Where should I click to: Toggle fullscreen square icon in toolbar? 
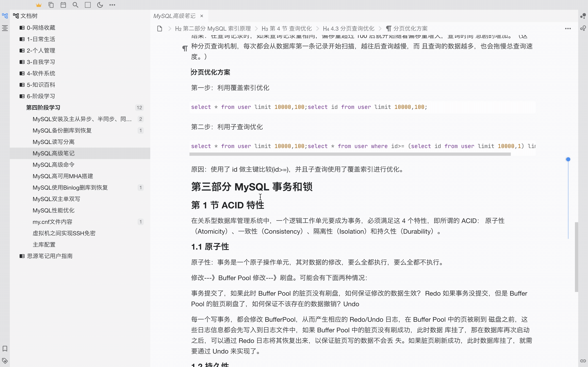88,5
